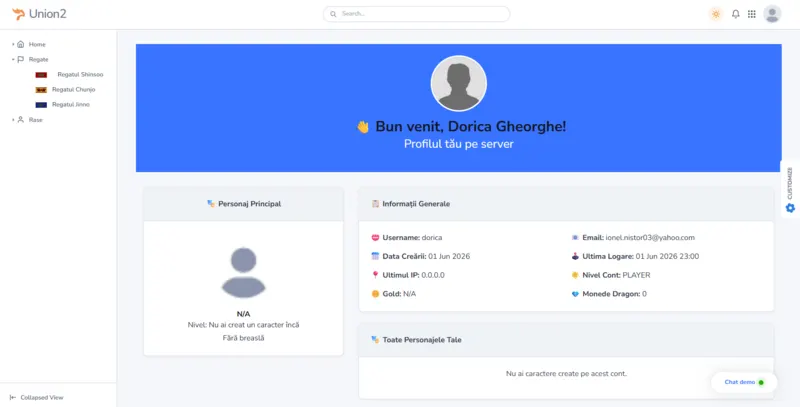Screen dimensions: 800x407
Task: Click Nivel Cont value PLAYER
Action: pos(636,275)
